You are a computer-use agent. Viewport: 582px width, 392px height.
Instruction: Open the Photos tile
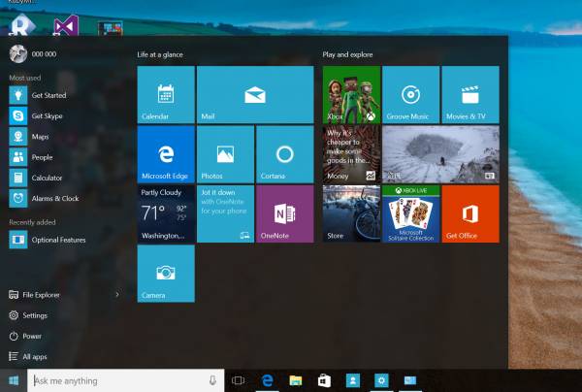[x=226, y=154]
